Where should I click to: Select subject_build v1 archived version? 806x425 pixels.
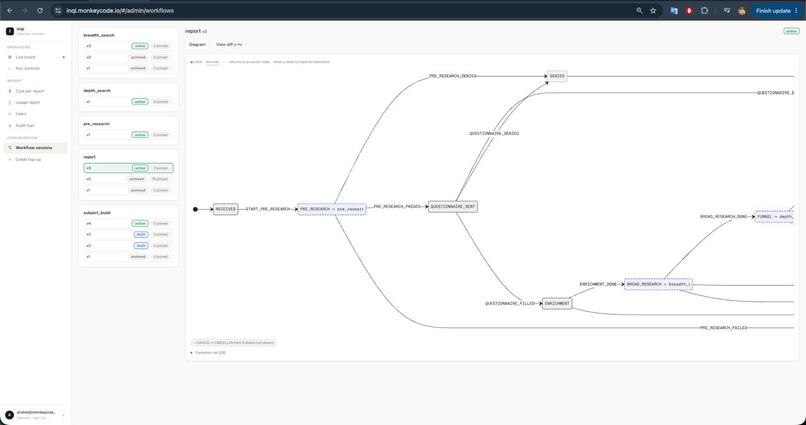(x=128, y=256)
